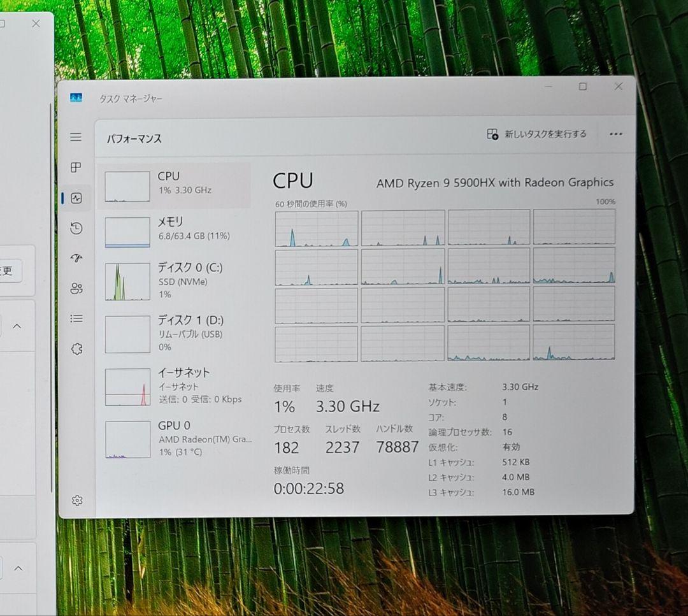Click the 稼働時間 value 0:00:22:58
The height and width of the screenshot is (616, 688).
309,489
